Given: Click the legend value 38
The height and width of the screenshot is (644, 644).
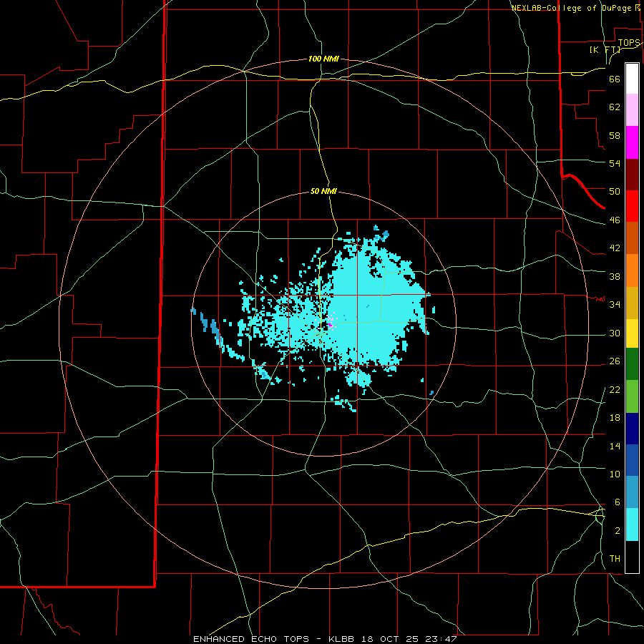Looking at the screenshot, I should (615, 276).
